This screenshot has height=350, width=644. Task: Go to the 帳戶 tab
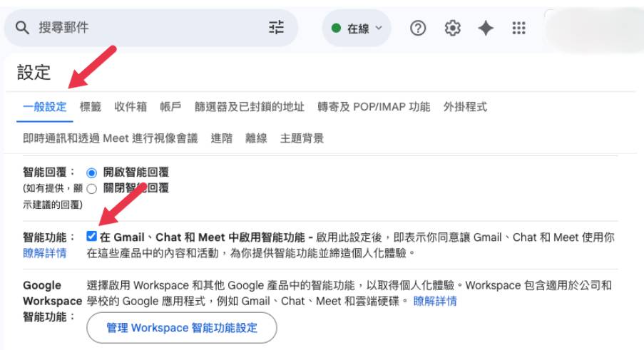pyautogui.click(x=171, y=107)
